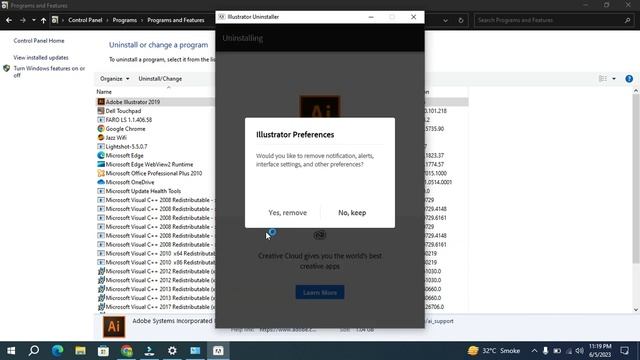This screenshot has height=360, width=640.
Task: Open the weather widget 32°C Smoke
Action: 494,351
